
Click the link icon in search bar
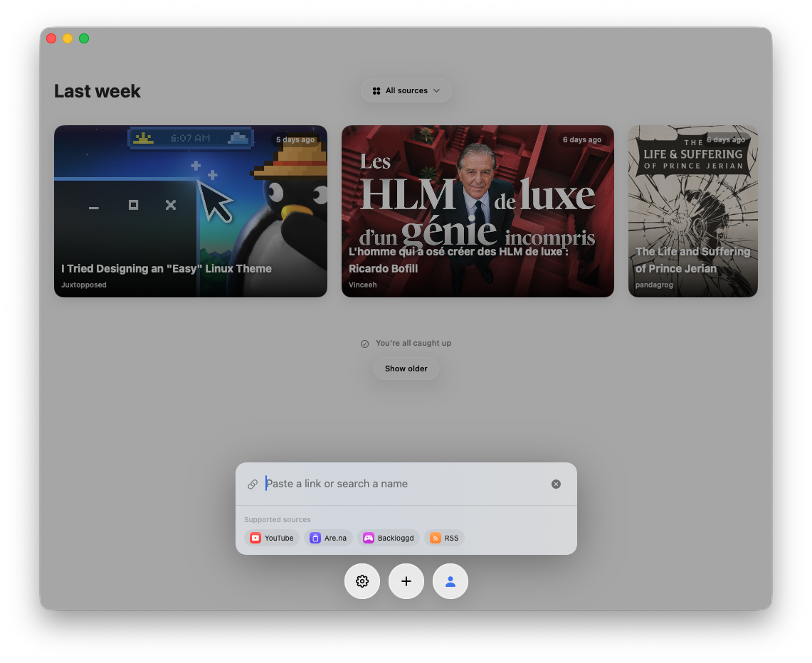click(253, 484)
